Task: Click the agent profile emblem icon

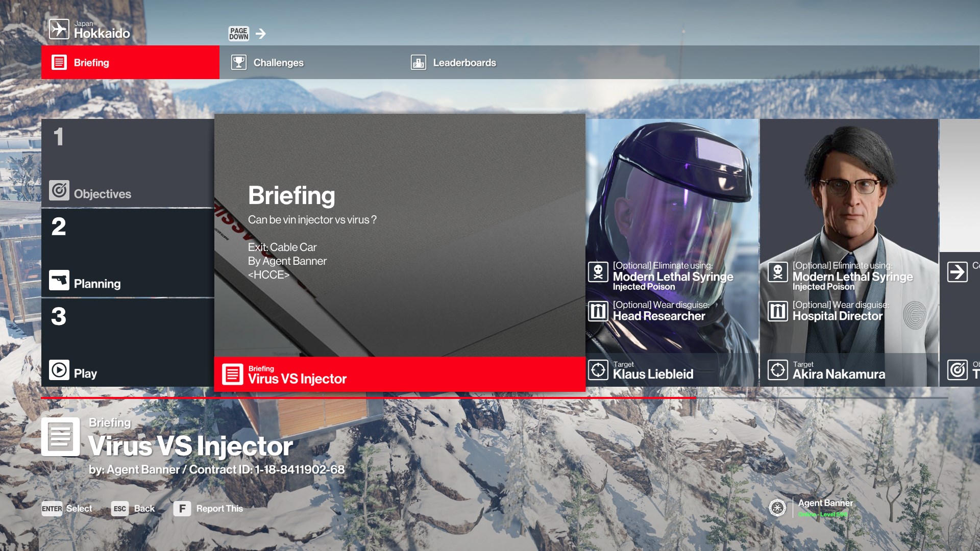Action: (x=777, y=508)
